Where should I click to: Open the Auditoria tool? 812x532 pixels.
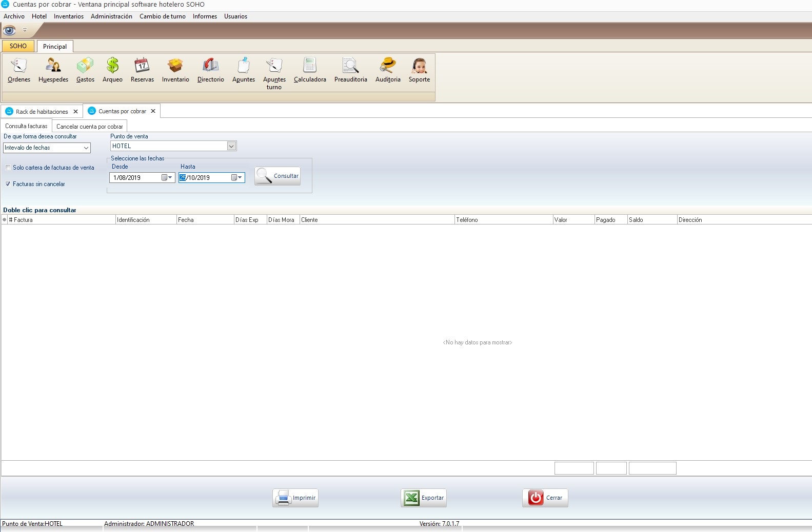pos(388,70)
